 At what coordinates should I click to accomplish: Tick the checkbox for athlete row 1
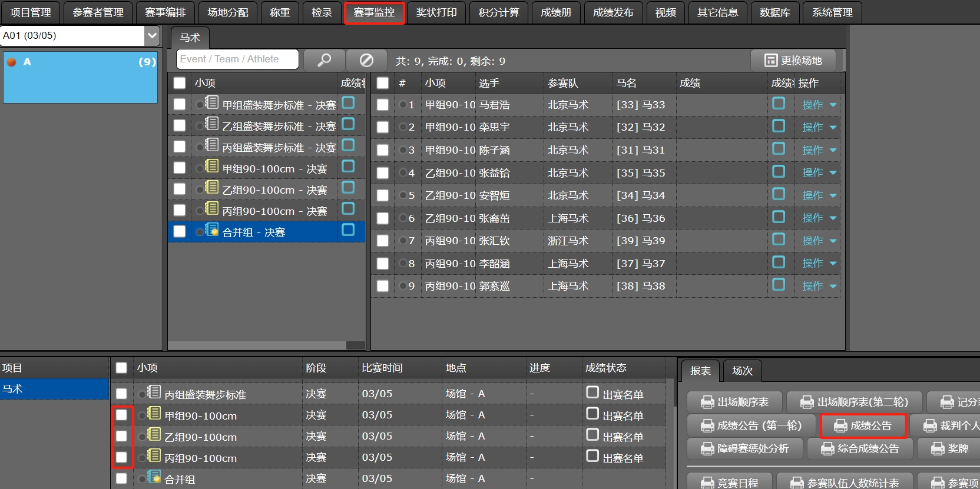[383, 105]
